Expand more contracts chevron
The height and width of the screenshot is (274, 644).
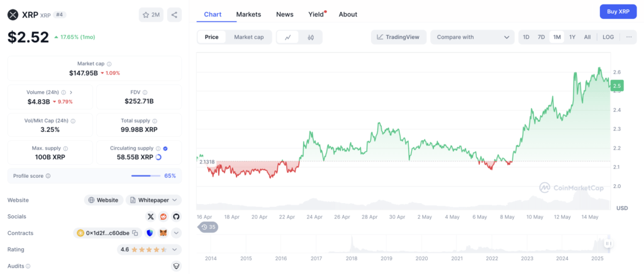tap(176, 233)
